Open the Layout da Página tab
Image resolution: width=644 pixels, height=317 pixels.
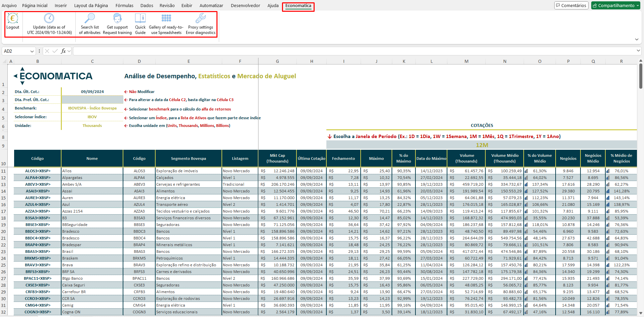91,5
